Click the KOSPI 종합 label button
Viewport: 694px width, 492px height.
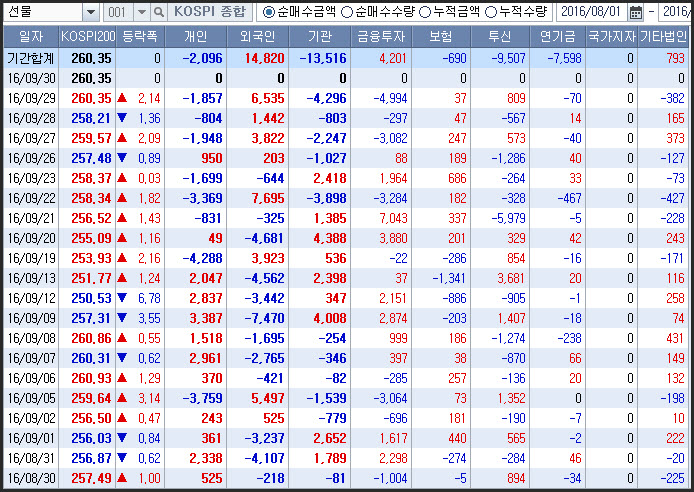pyautogui.click(x=210, y=12)
